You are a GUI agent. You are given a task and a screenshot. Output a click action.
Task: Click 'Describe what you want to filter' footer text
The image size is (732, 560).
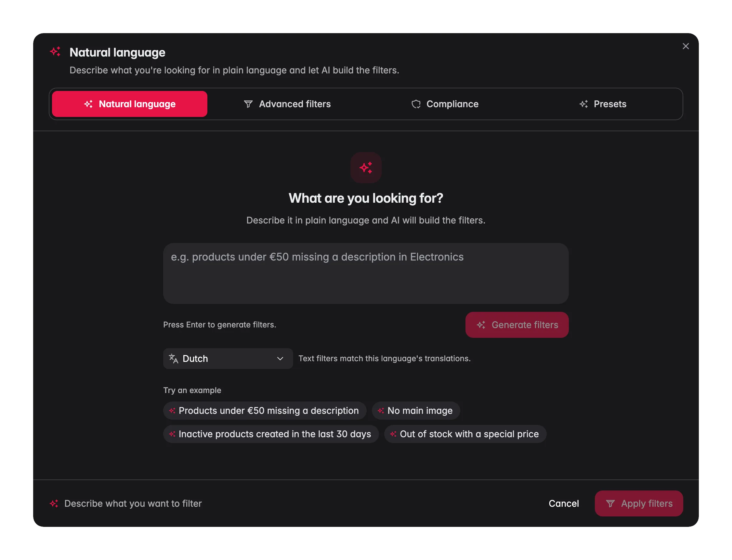[x=133, y=503]
